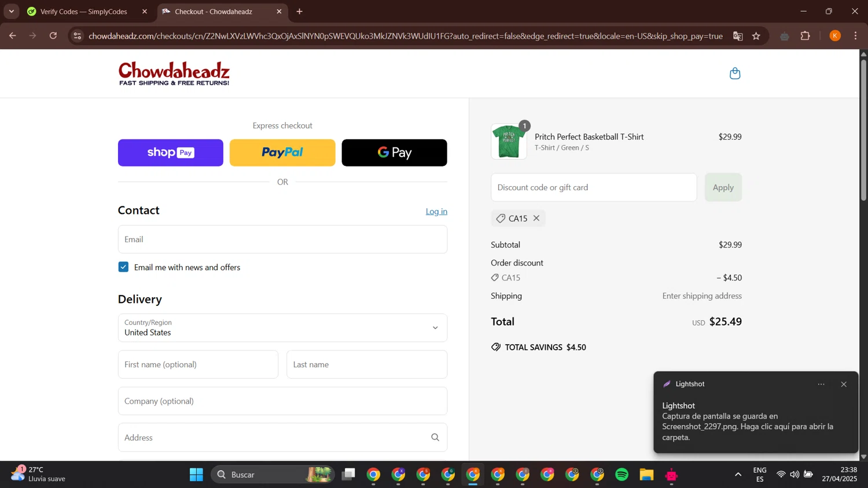This screenshot has width=868, height=488.
Task: Pay with Google Pay button
Action: 394,153
